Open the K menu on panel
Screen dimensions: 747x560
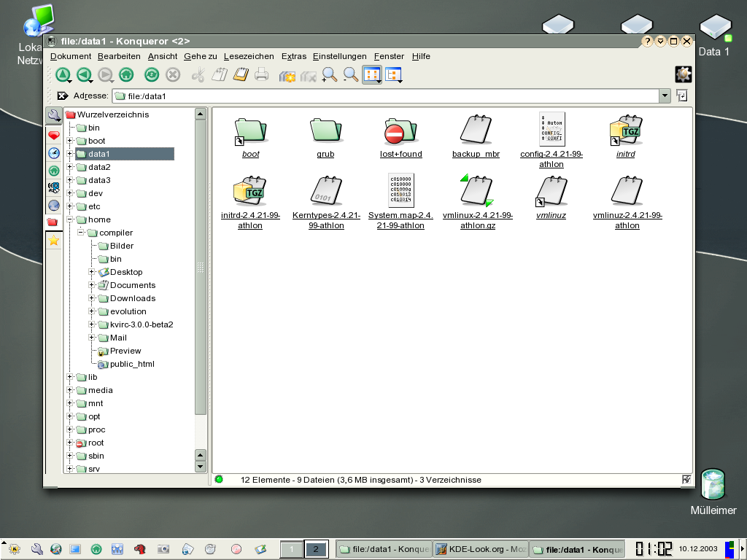click(15, 549)
